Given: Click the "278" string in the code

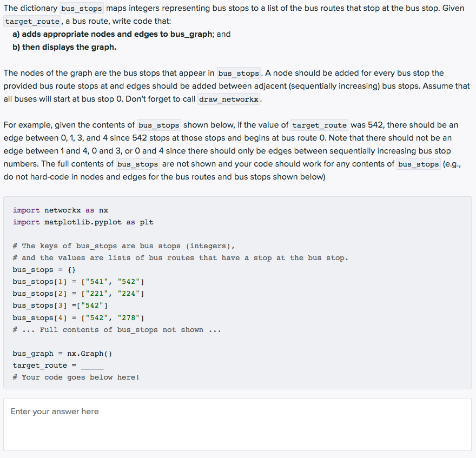Looking at the screenshot, I should click(128, 318).
